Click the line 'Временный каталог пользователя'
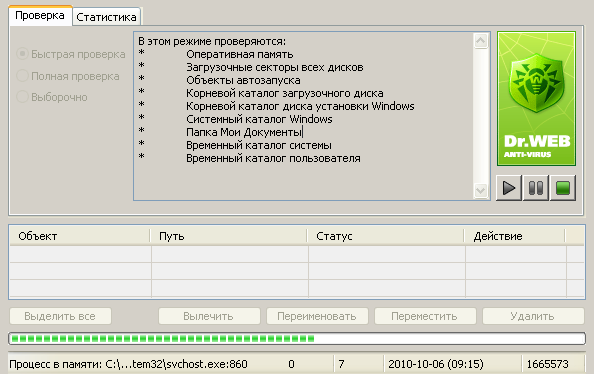The width and height of the screenshot is (594, 374). 273,158
